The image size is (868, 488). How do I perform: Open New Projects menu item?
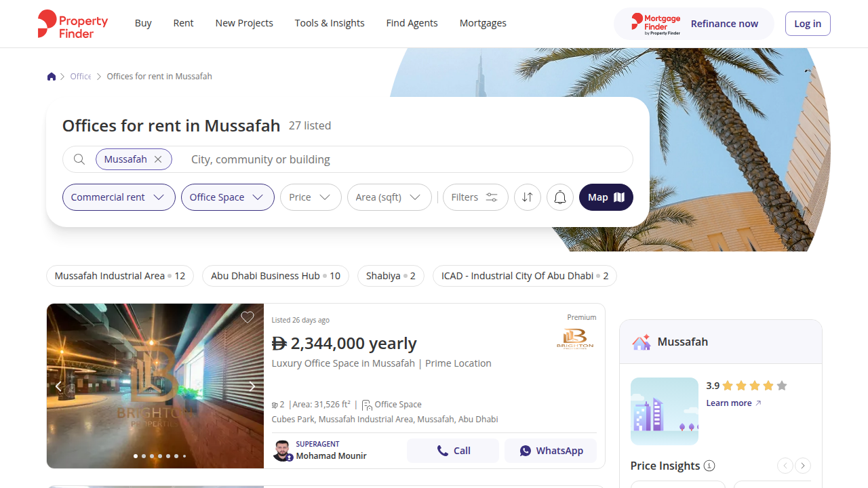coord(244,23)
